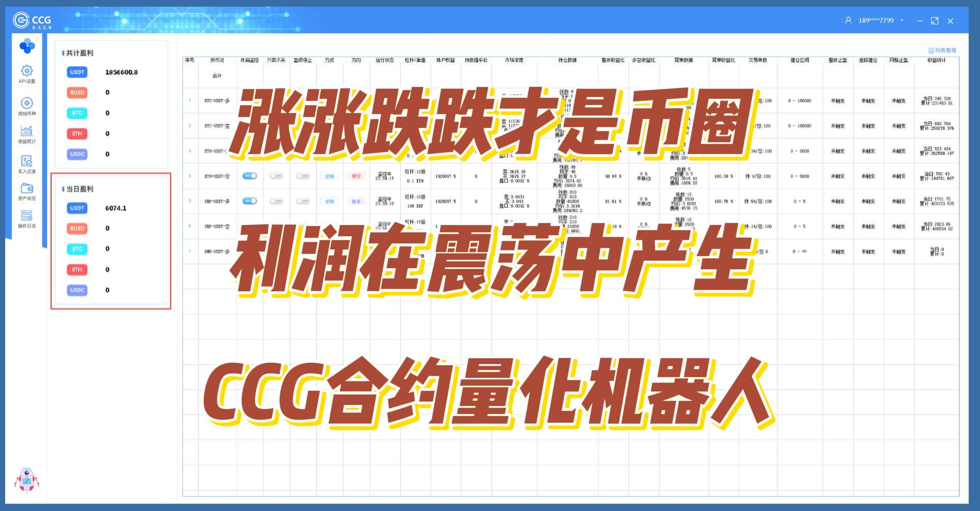The image size is (980, 511).
Task: Click the 货币对 column header
Action: 217,60
